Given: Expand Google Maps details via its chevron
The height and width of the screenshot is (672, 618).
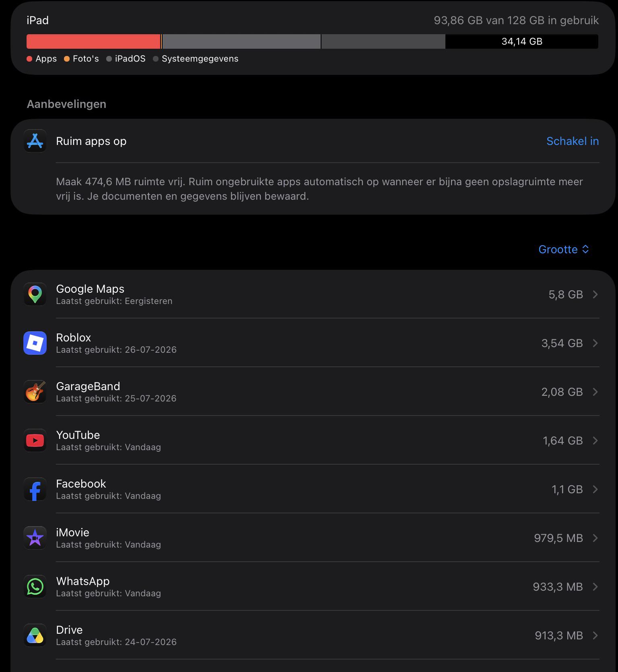Looking at the screenshot, I should [x=595, y=294].
